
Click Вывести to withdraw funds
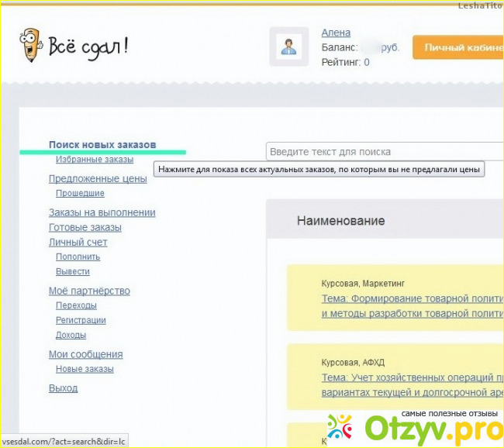pos(72,271)
